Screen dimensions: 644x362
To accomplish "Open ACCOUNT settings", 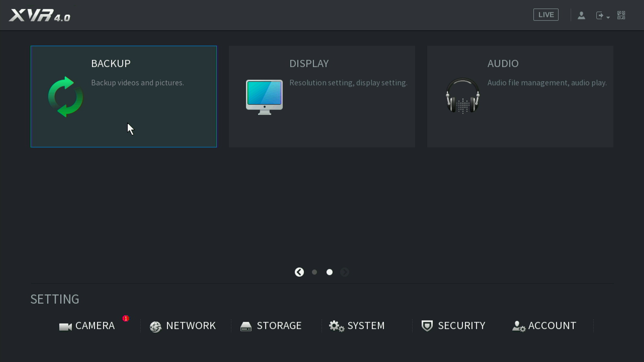I will [x=552, y=326].
